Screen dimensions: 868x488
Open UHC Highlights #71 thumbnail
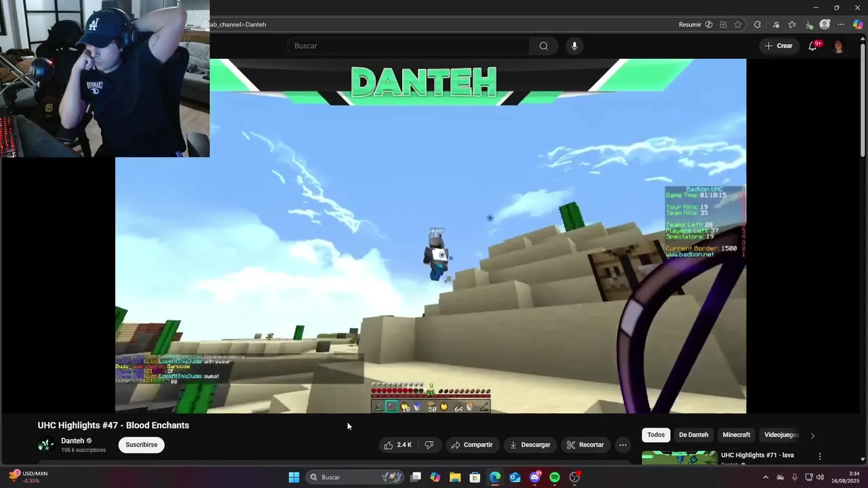pos(679,459)
